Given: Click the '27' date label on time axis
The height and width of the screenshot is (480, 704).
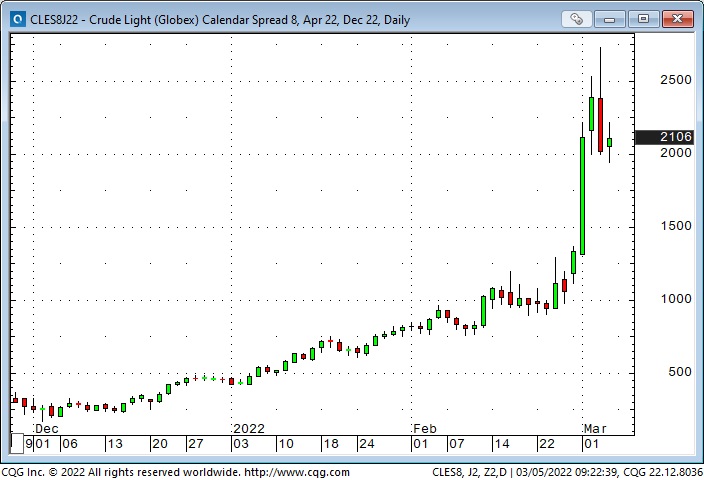Looking at the screenshot, I should (195, 444).
